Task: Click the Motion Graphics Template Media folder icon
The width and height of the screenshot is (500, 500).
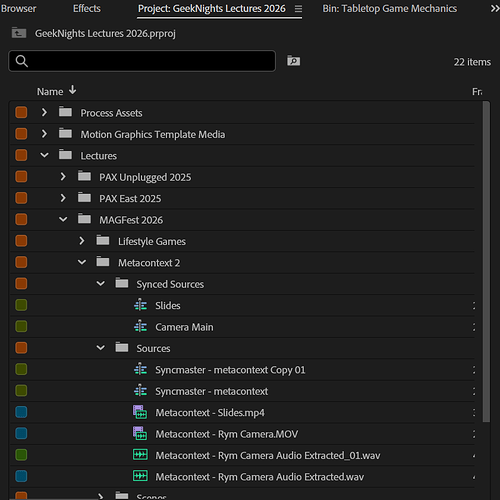Action: coord(65,133)
